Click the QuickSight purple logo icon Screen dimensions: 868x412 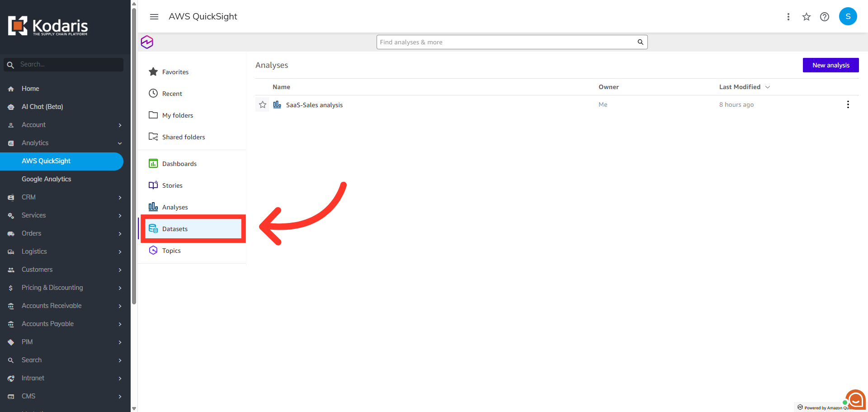pyautogui.click(x=147, y=42)
